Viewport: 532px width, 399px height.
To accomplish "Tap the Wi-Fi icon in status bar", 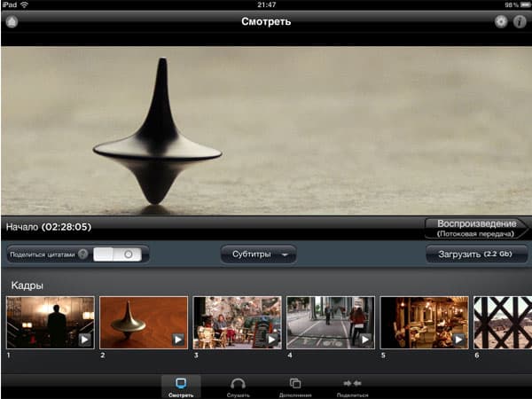I will (x=25, y=4).
